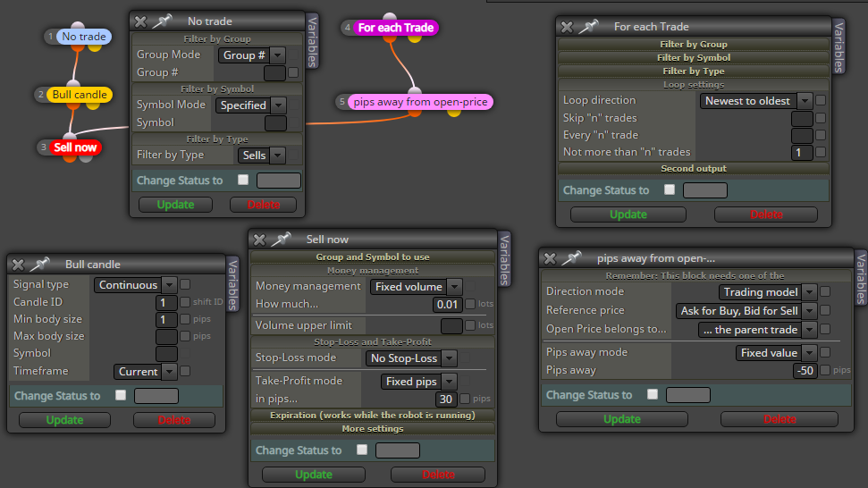
Task: Close the pips away from open panel
Action: (x=551, y=258)
